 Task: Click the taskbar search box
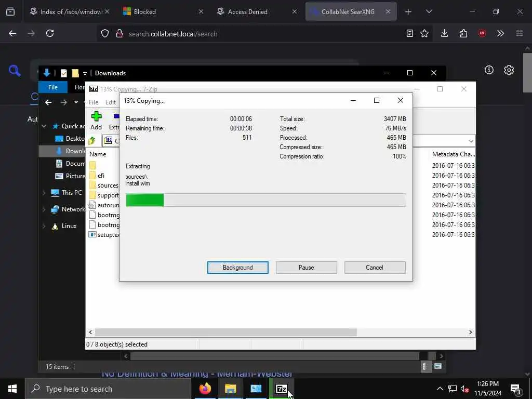point(108,389)
